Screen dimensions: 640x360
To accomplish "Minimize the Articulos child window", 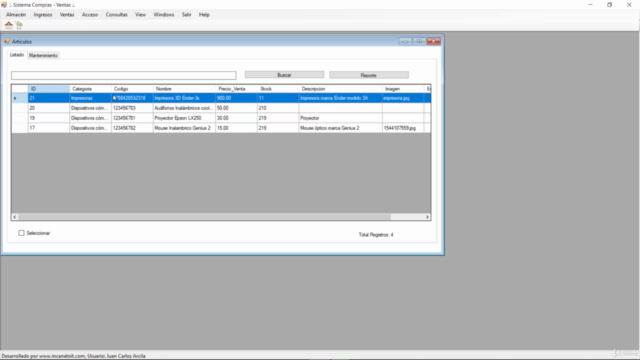I will click(x=405, y=41).
